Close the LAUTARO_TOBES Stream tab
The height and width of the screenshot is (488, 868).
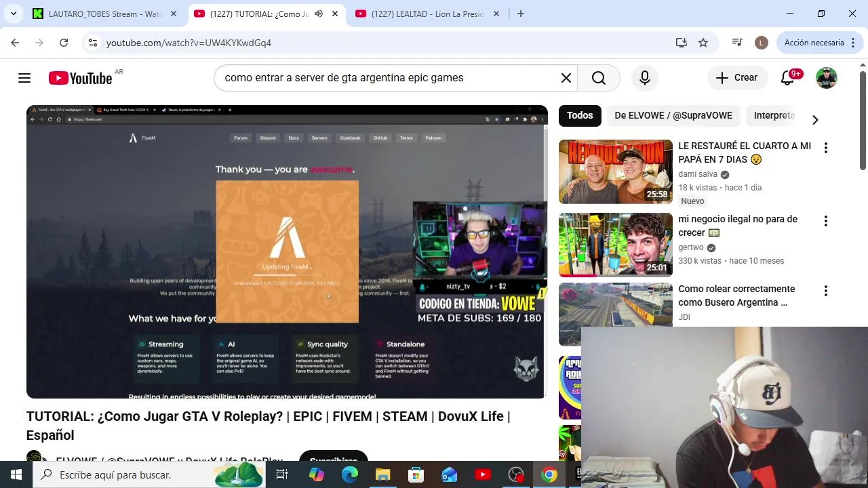(174, 14)
